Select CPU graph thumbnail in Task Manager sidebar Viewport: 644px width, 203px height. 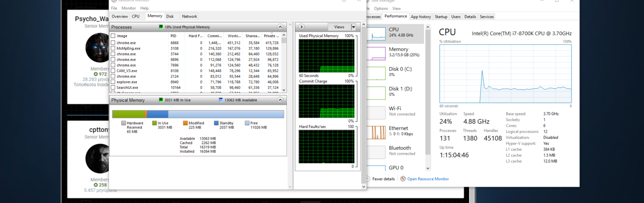pyautogui.click(x=377, y=34)
